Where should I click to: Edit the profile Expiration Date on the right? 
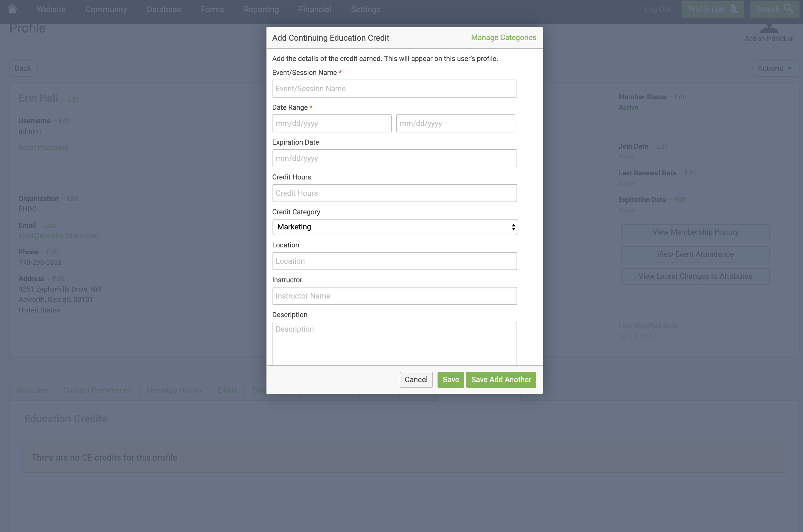pos(680,200)
